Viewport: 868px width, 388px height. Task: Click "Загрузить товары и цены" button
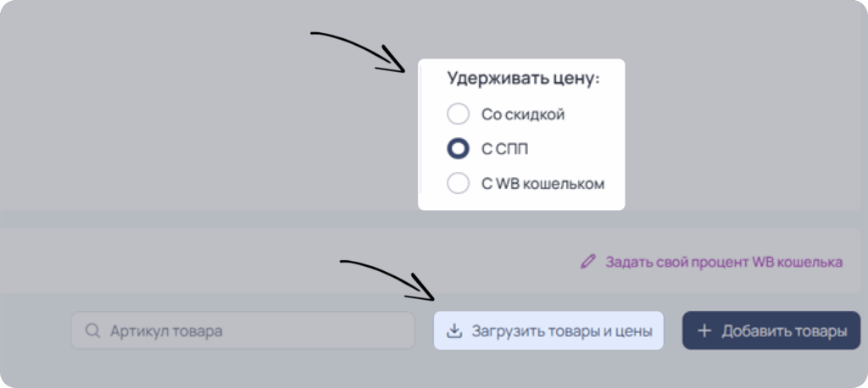click(548, 330)
